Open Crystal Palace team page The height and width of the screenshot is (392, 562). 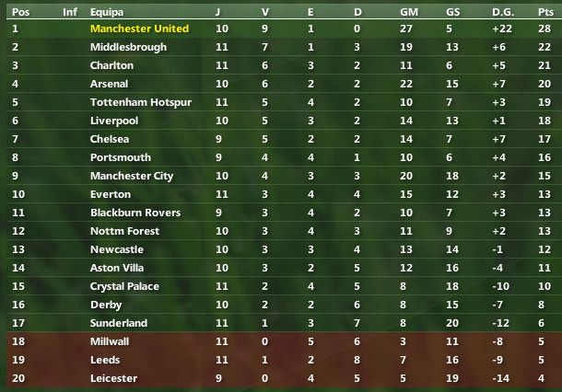coord(124,286)
